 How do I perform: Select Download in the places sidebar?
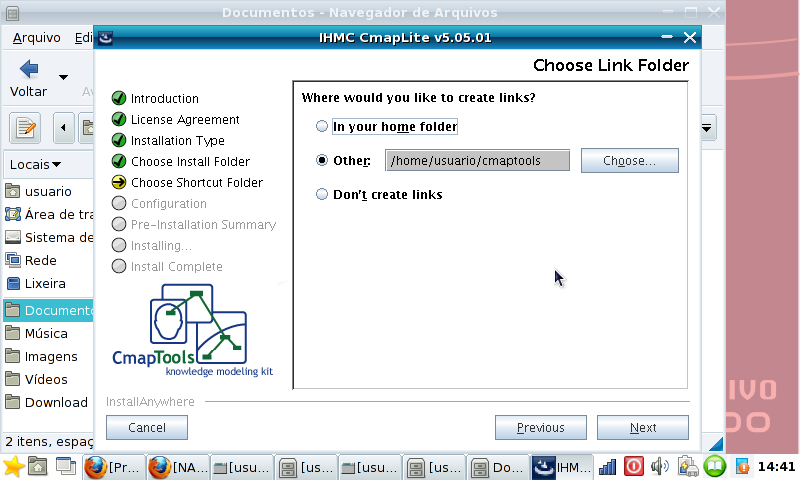48,402
